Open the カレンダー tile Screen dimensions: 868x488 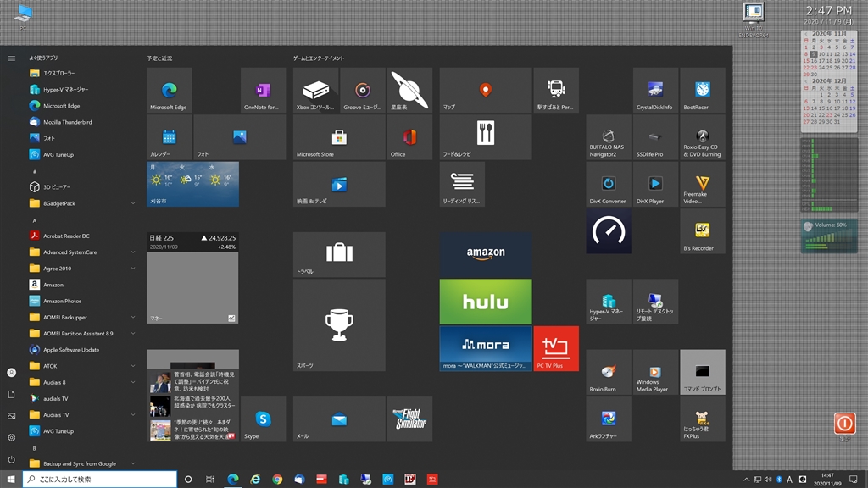tap(170, 137)
